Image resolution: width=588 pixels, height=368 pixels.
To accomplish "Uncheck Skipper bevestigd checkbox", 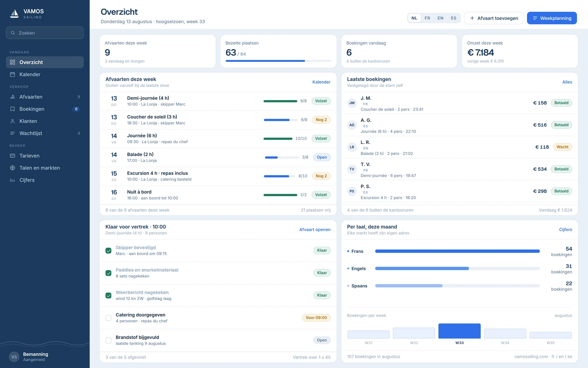I will tap(108, 251).
